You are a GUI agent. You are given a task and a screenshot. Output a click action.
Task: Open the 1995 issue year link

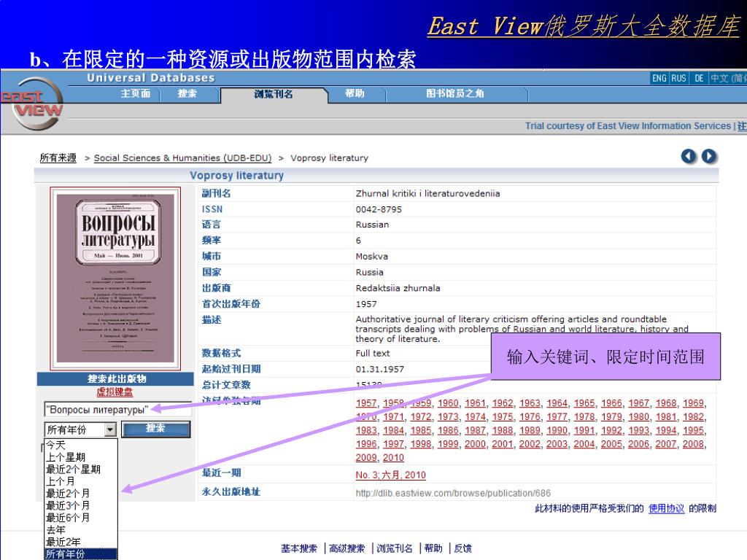(x=693, y=430)
